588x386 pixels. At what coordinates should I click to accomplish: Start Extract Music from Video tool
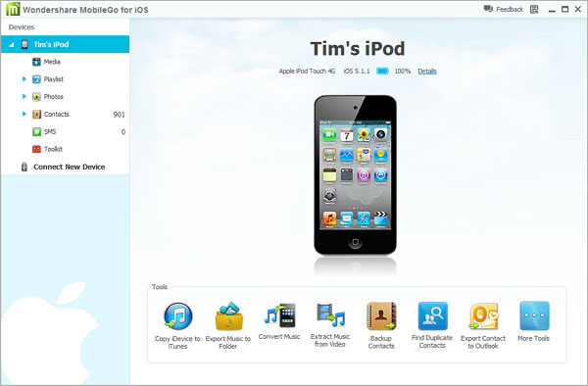[x=330, y=325]
